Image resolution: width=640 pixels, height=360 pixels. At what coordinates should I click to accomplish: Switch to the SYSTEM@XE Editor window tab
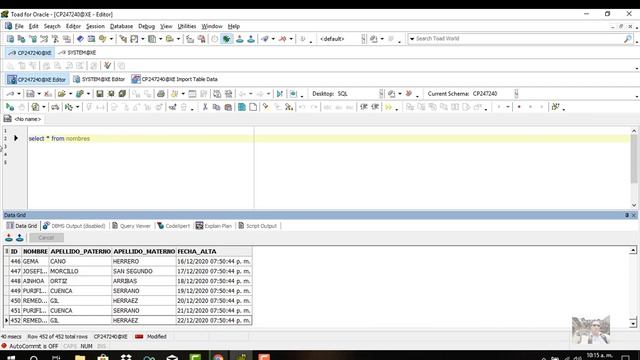(99, 79)
